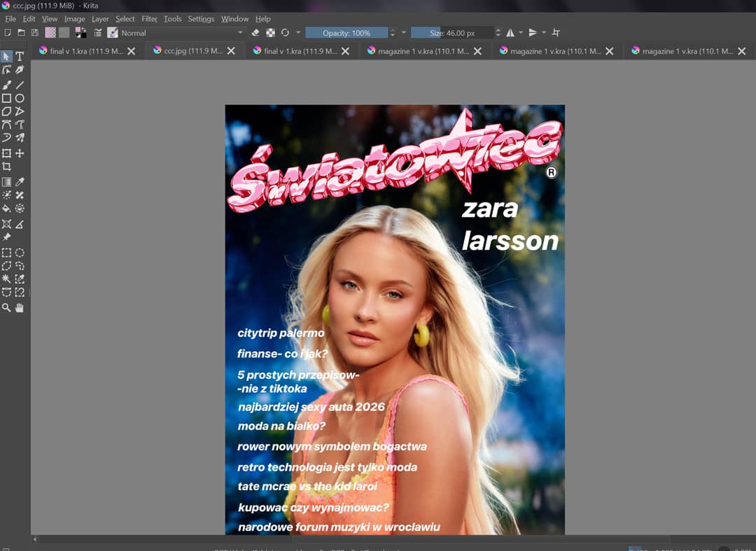Select the Fill bucket tool
The width and height of the screenshot is (756, 551).
point(6,208)
